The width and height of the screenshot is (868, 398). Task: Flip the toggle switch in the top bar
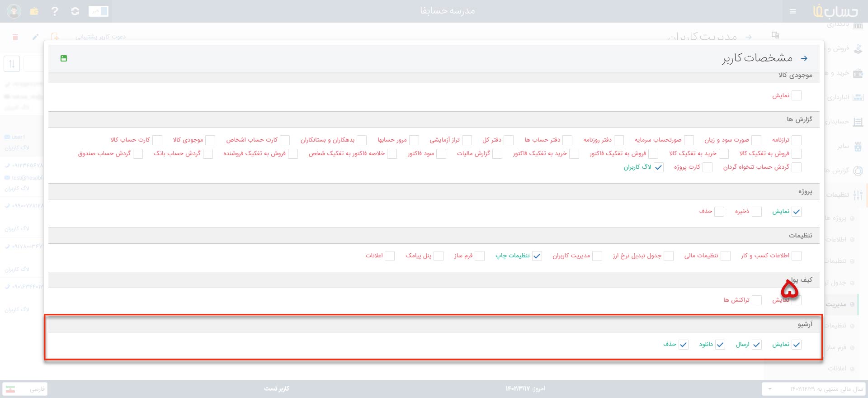99,11
